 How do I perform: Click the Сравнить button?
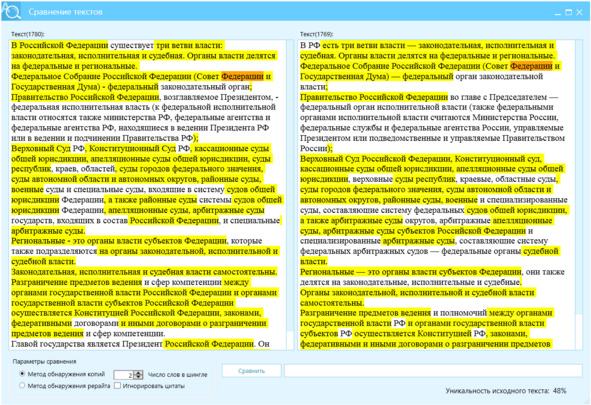[x=252, y=371]
